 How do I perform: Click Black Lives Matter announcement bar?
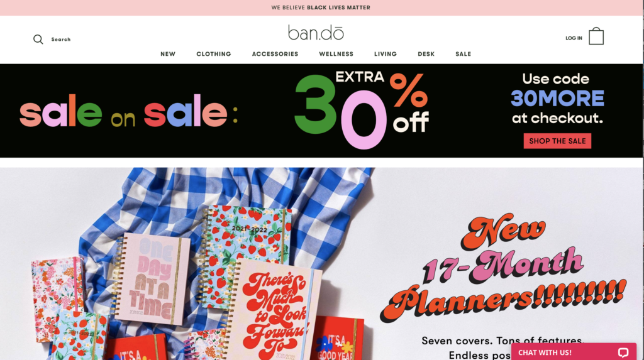tap(321, 8)
